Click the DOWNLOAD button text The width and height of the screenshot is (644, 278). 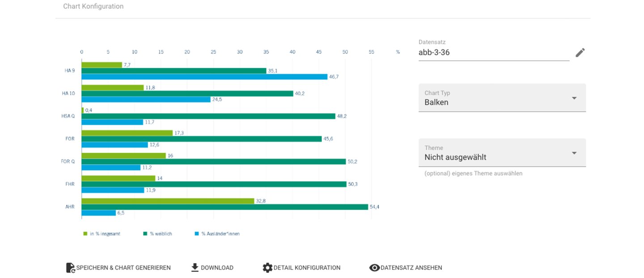pyautogui.click(x=217, y=268)
